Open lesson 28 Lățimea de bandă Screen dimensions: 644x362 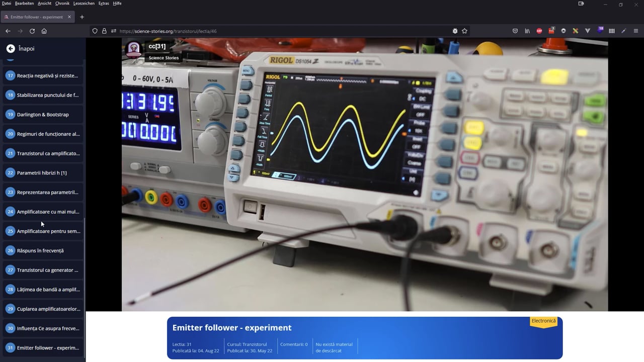pos(43,290)
